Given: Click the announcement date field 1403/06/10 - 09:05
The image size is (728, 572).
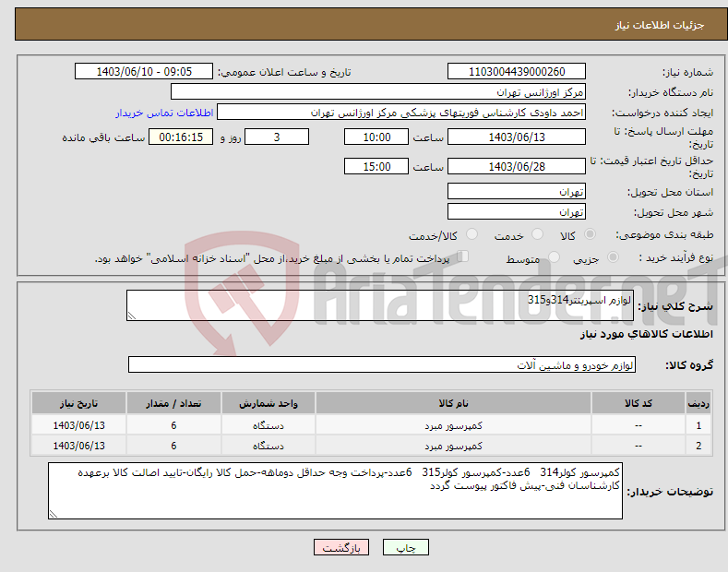Looking at the screenshot, I should pos(144,72).
